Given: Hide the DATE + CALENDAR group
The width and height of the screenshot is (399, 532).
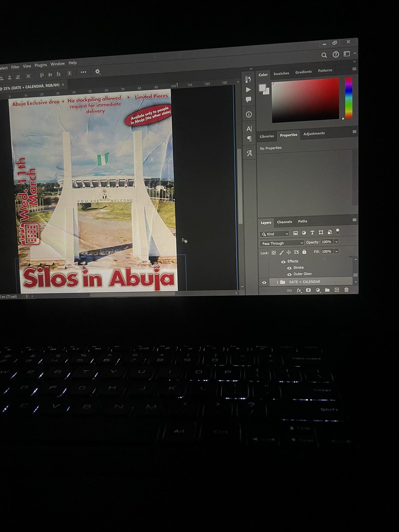Looking at the screenshot, I should point(264,282).
